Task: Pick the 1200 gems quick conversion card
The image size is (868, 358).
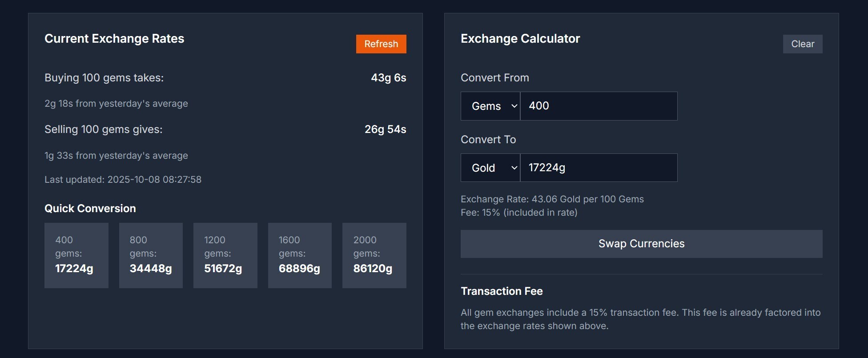Action: [225, 255]
